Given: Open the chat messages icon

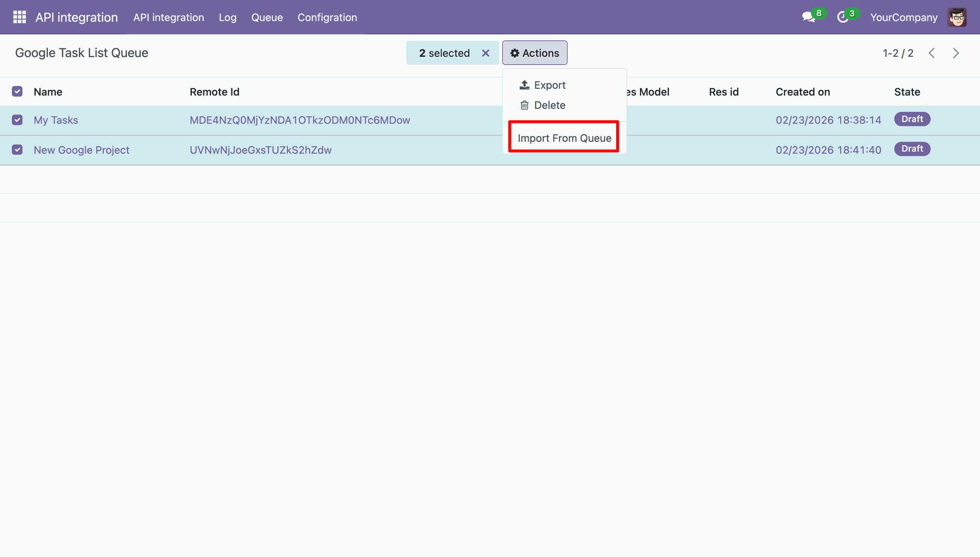Looking at the screenshot, I should 808,17.
